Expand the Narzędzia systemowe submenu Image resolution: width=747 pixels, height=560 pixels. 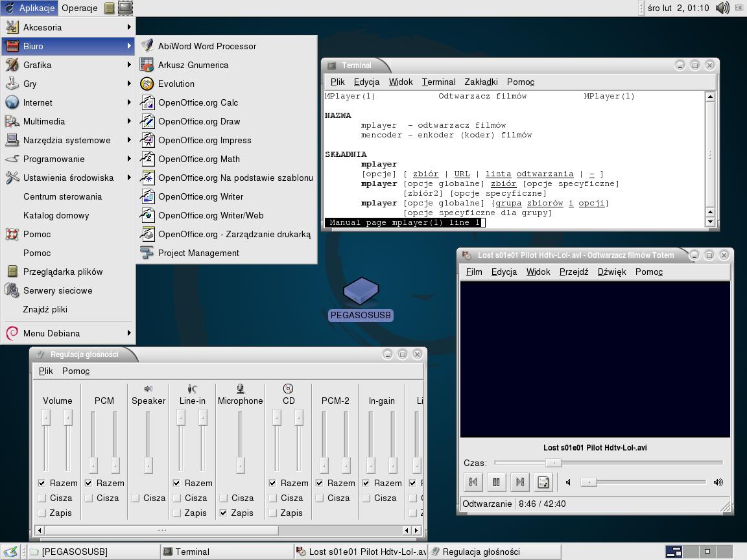point(67,140)
